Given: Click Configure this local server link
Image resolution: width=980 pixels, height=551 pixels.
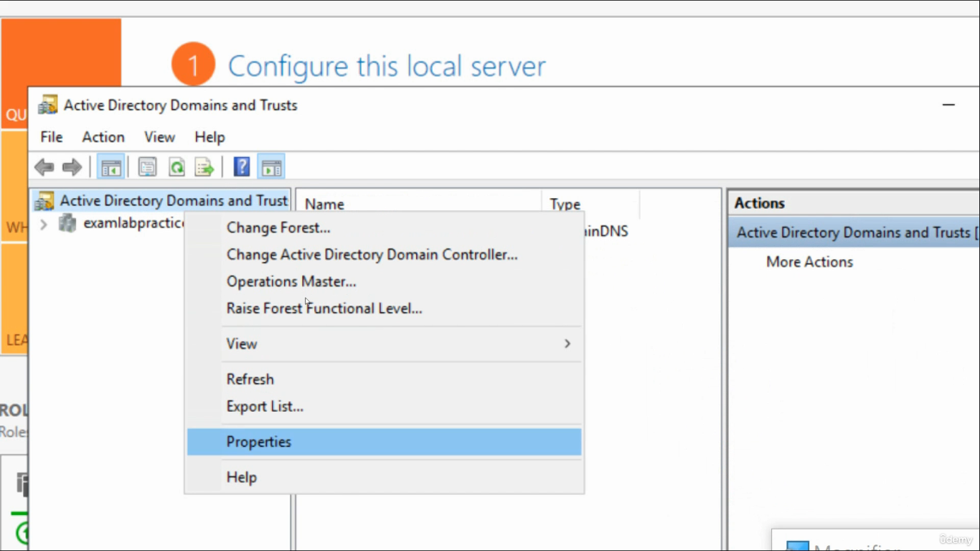Looking at the screenshot, I should (x=387, y=66).
